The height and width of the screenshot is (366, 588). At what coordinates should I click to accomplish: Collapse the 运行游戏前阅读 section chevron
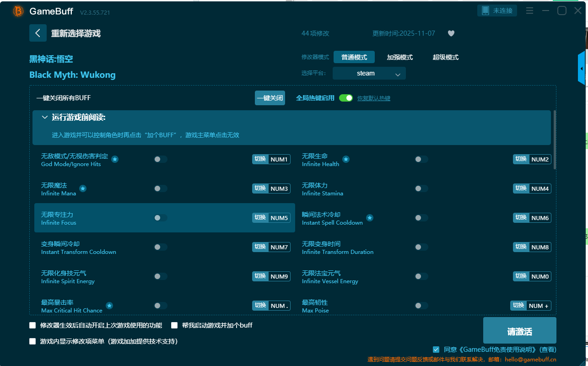45,118
